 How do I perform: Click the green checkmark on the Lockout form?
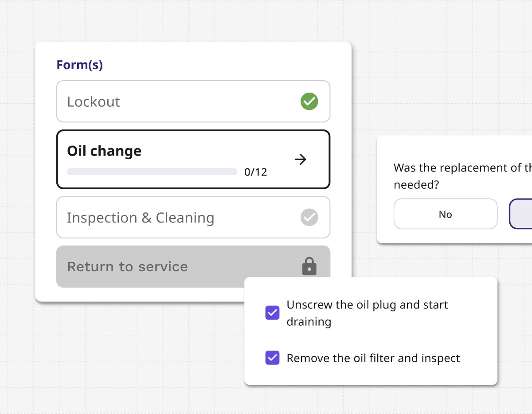click(309, 101)
